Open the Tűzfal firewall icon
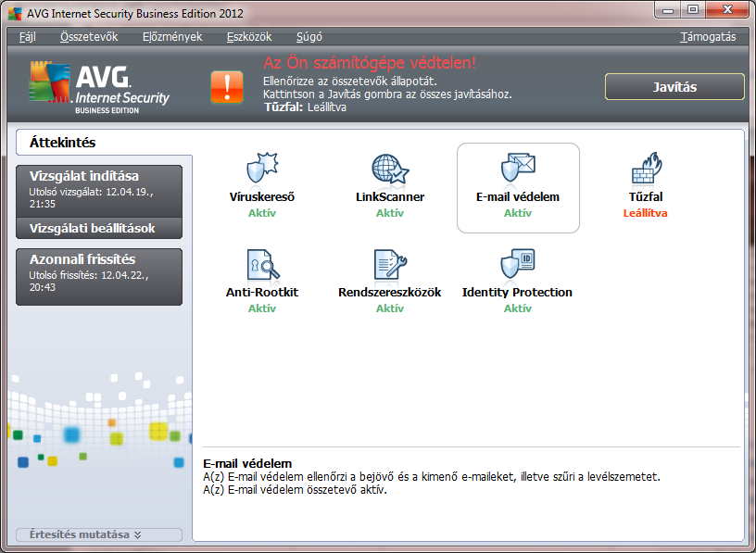Image resolution: width=756 pixels, height=553 pixels. (646, 168)
